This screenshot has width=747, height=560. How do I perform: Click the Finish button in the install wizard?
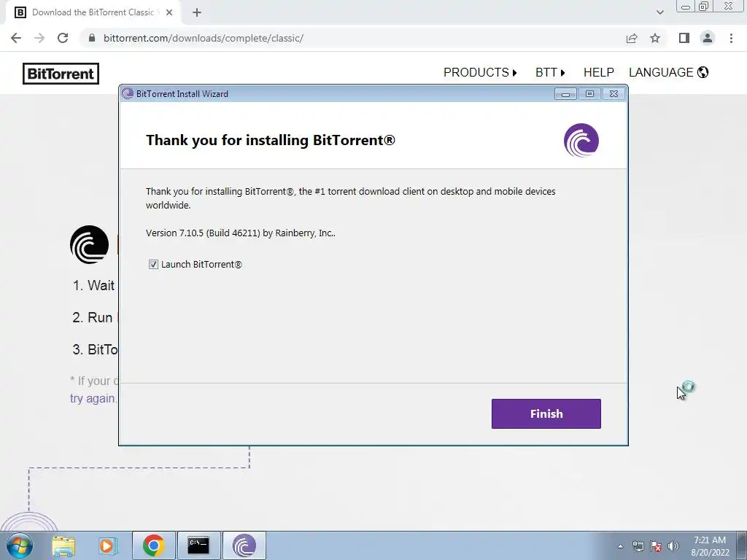pos(546,413)
